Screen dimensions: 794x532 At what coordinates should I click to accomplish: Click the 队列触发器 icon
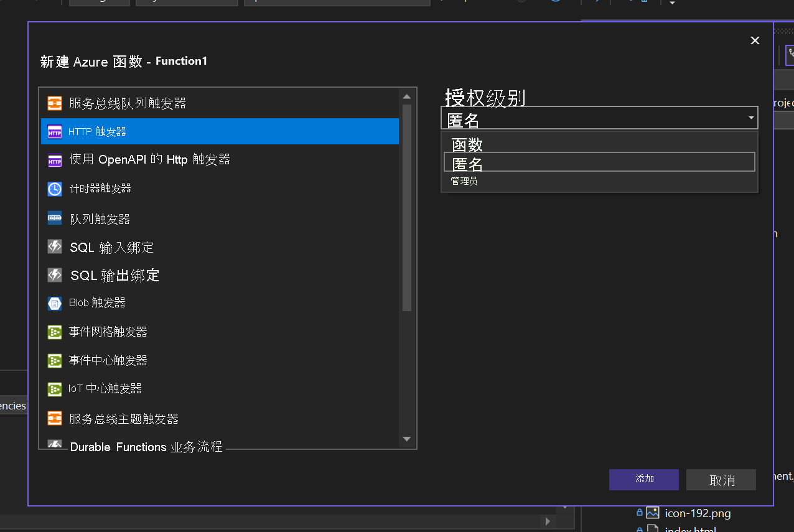(x=55, y=218)
